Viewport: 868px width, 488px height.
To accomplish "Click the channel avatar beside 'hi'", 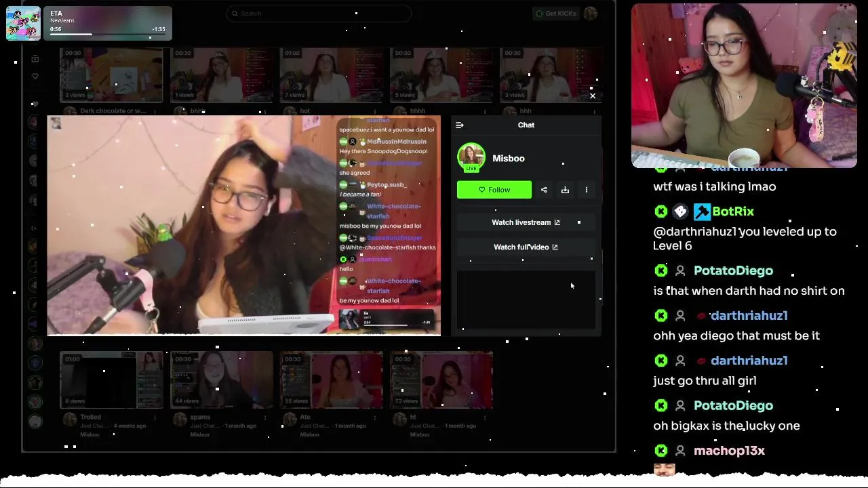I will [399, 420].
